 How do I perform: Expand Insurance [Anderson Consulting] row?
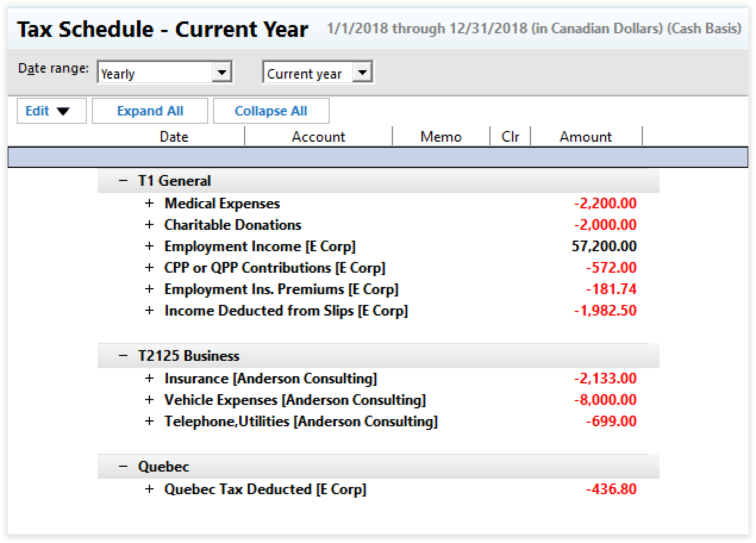[149, 379]
